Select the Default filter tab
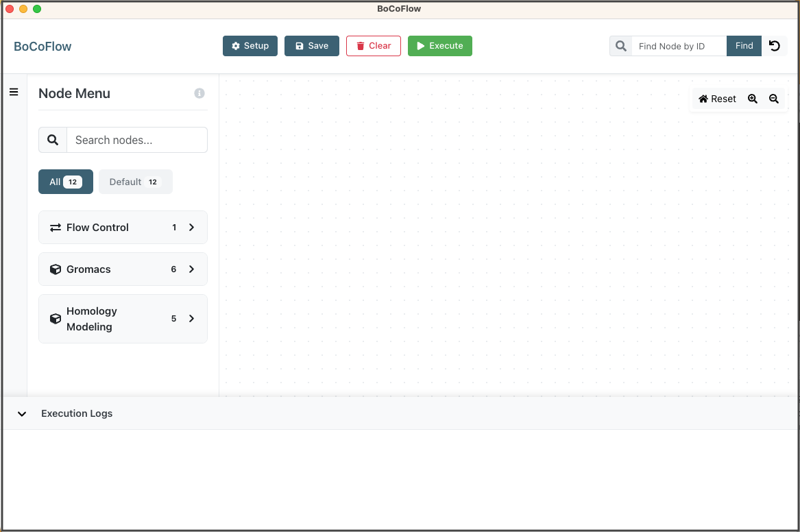The width and height of the screenshot is (800, 532). (136, 182)
